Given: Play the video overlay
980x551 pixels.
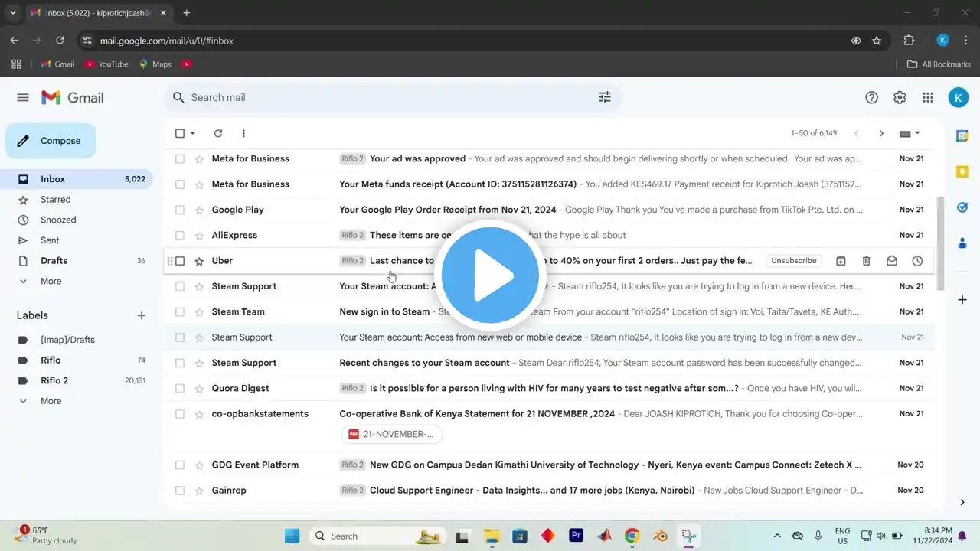Looking at the screenshot, I should tap(490, 275).
